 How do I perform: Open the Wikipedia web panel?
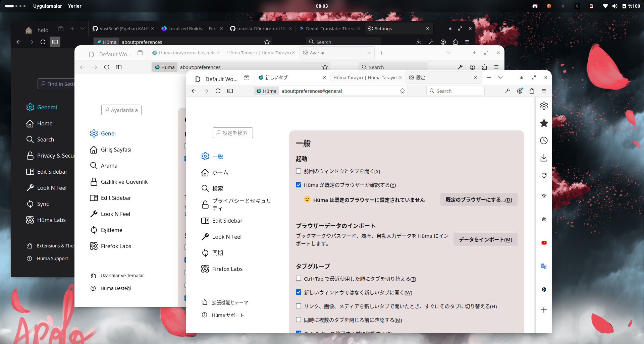544,196
